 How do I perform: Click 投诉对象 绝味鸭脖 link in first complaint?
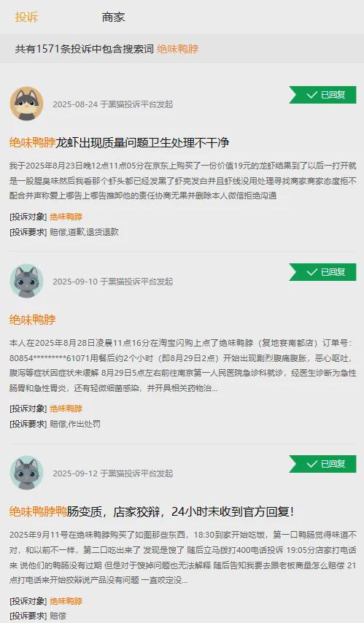tap(66, 217)
